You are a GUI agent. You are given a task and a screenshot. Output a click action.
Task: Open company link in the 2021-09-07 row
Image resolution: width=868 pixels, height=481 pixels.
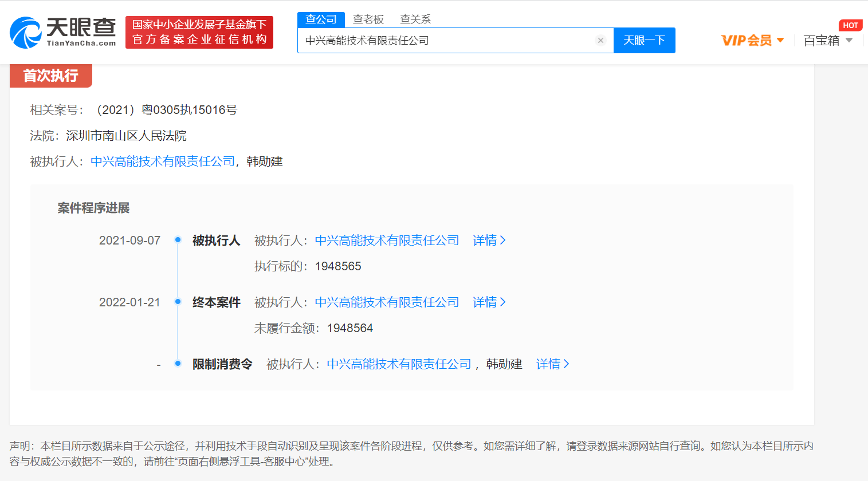click(x=387, y=240)
